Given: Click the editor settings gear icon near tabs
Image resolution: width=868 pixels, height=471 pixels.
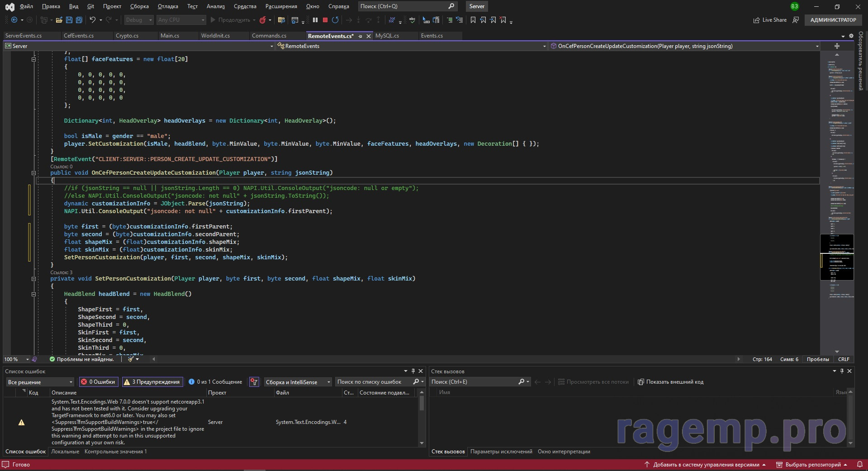Looking at the screenshot, I should [851, 36].
